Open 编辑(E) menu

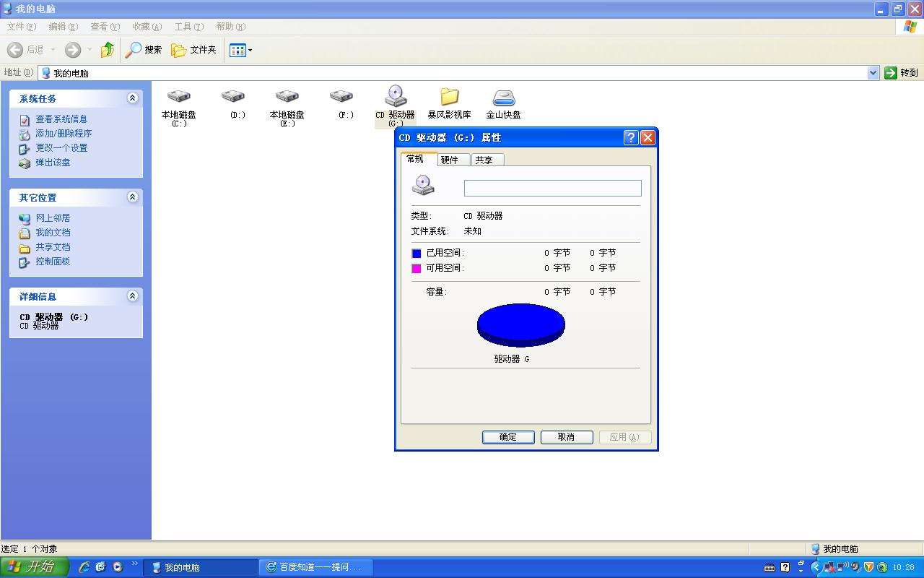(63, 27)
